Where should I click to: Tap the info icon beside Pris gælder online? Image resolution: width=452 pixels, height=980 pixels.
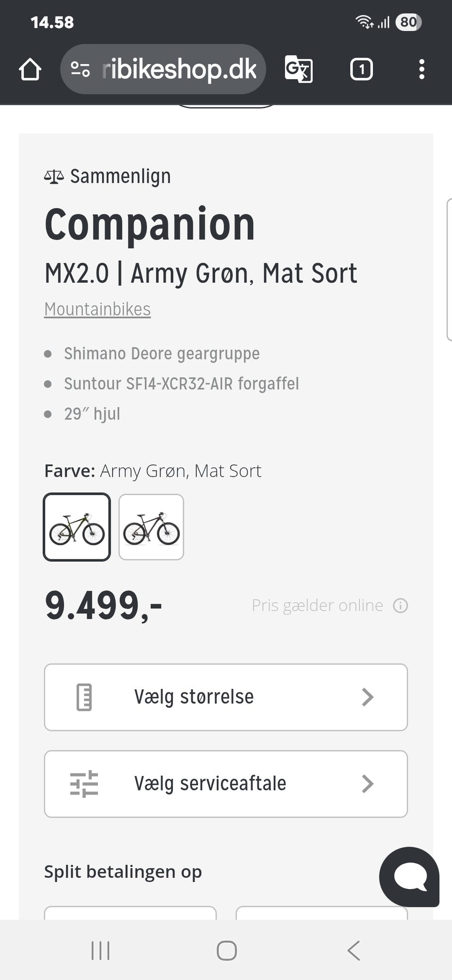400,605
